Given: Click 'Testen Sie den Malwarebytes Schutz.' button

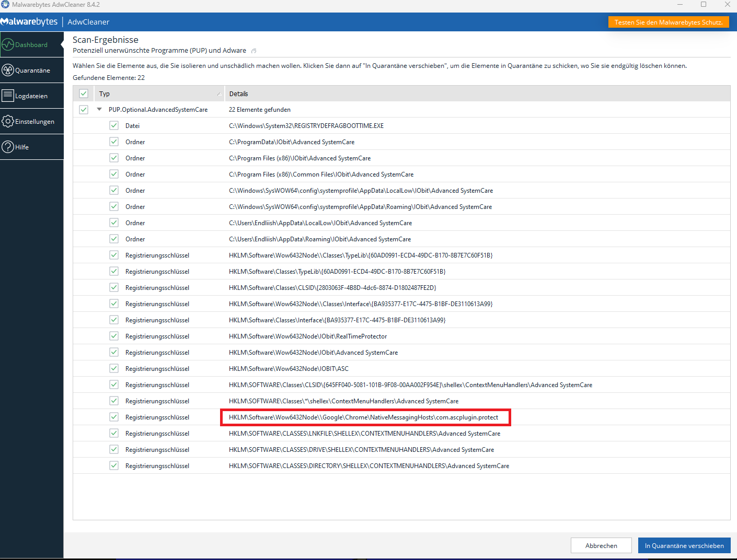Looking at the screenshot, I should (x=669, y=22).
